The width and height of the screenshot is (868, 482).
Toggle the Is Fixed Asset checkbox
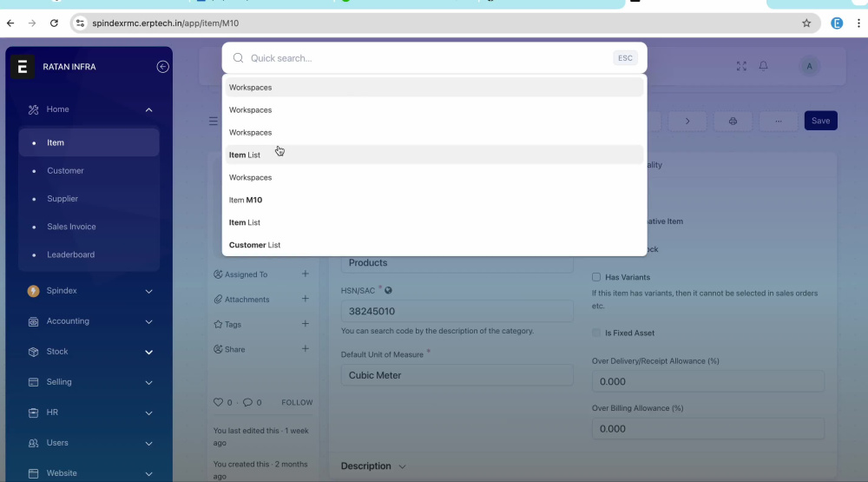click(596, 333)
